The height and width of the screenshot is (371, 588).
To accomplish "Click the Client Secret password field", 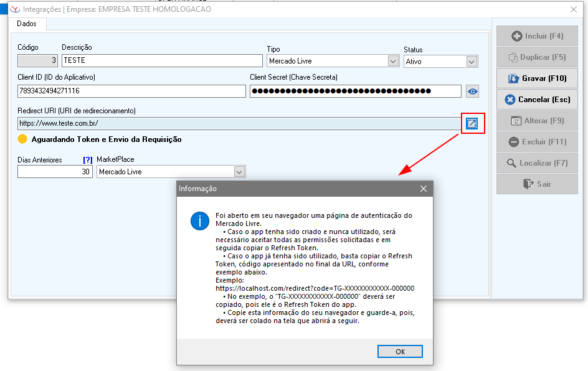I will point(356,91).
